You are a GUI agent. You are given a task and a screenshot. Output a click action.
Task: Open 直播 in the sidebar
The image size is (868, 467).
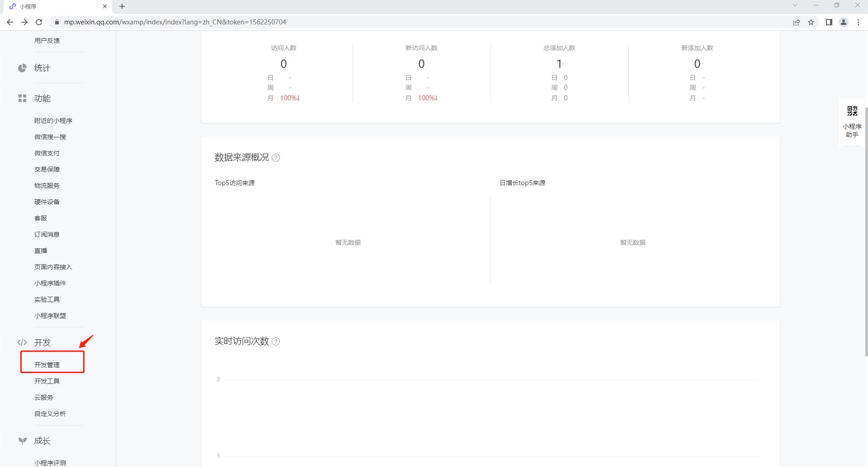(41, 251)
